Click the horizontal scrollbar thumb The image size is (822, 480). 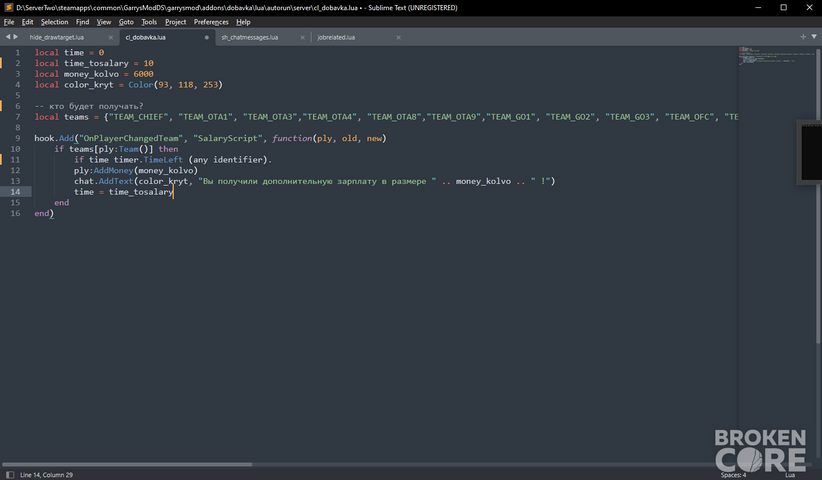pos(127,464)
